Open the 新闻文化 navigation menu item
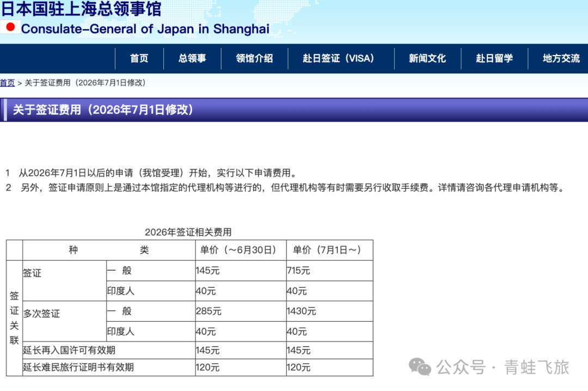588x391 pixels. [x=427, y=58]
